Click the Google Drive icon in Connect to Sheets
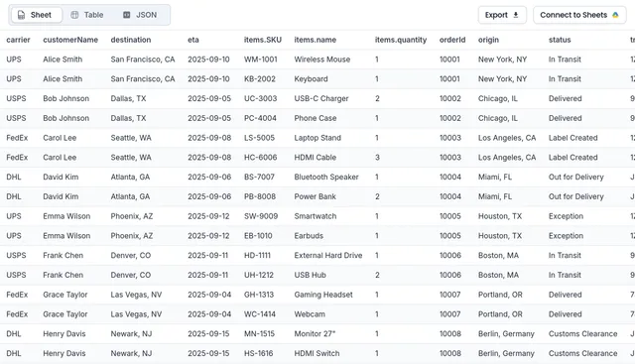This screenshot has height=364, width=635. [615, 15]
